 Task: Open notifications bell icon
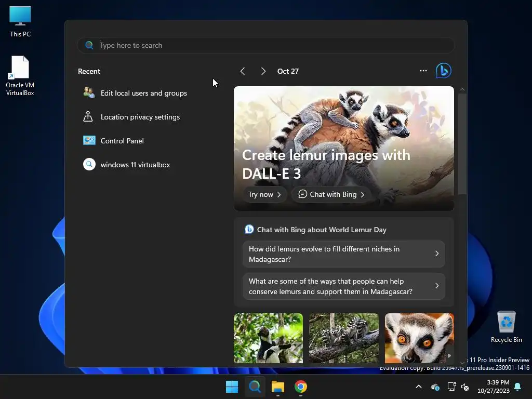(518, 387)
